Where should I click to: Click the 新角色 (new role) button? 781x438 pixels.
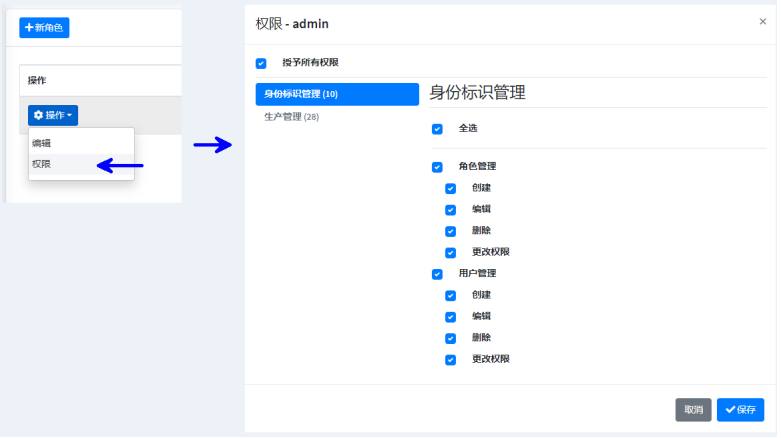click(44, 28)
